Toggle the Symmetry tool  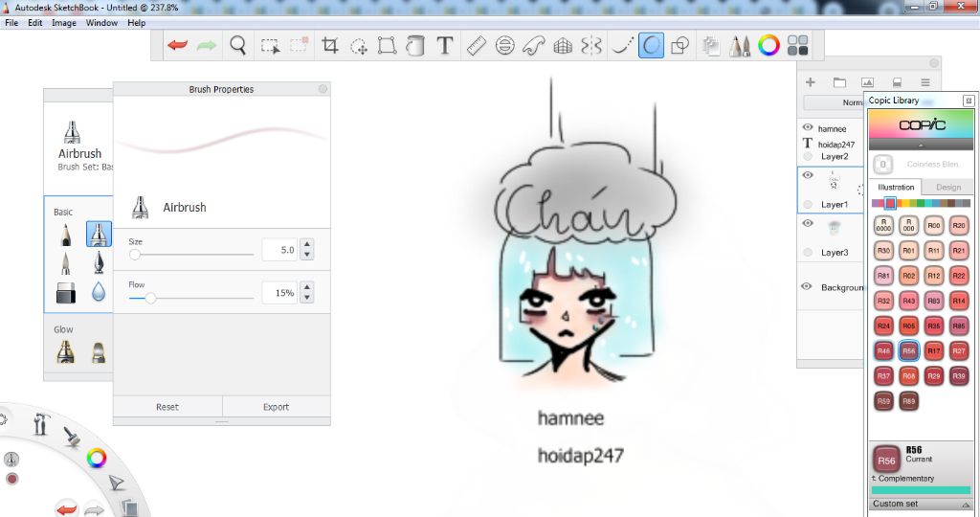click(x=591, y=45)
